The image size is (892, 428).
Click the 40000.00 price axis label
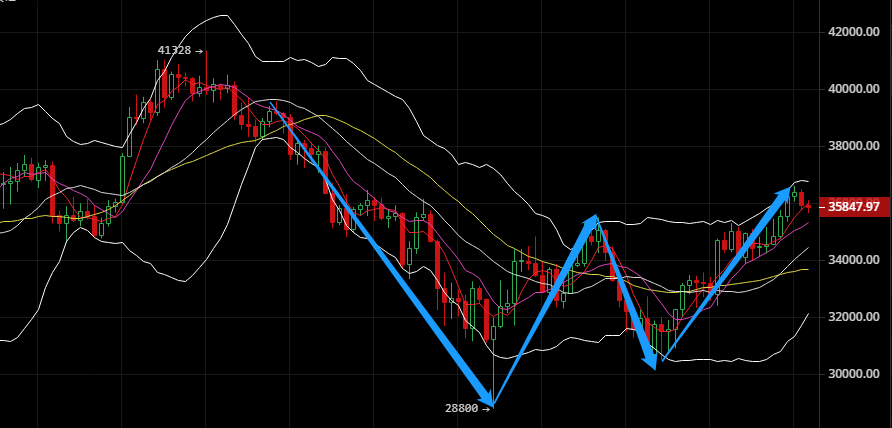[853, 89]
